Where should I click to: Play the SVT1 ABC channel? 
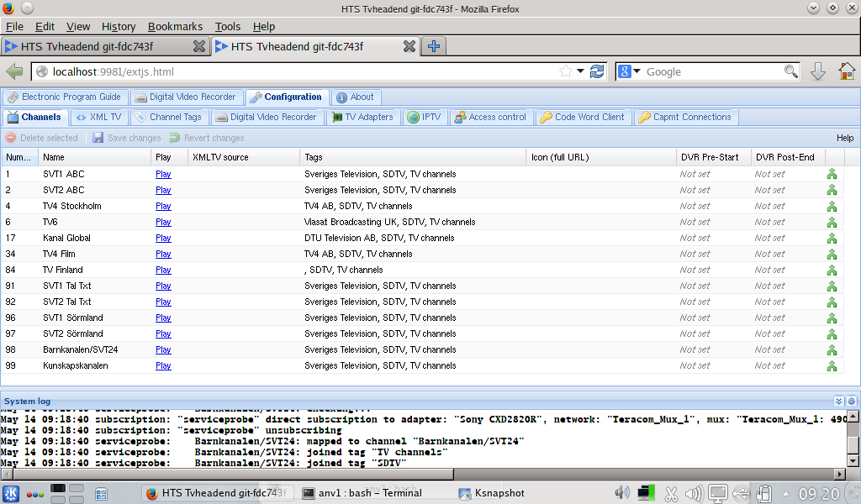tap(163, 175)
